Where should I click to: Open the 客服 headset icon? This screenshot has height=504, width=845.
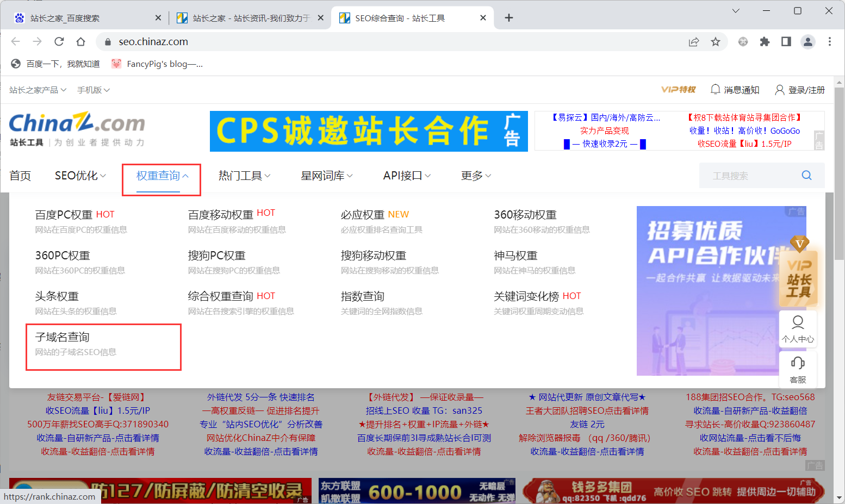click(x=798, y=363)
